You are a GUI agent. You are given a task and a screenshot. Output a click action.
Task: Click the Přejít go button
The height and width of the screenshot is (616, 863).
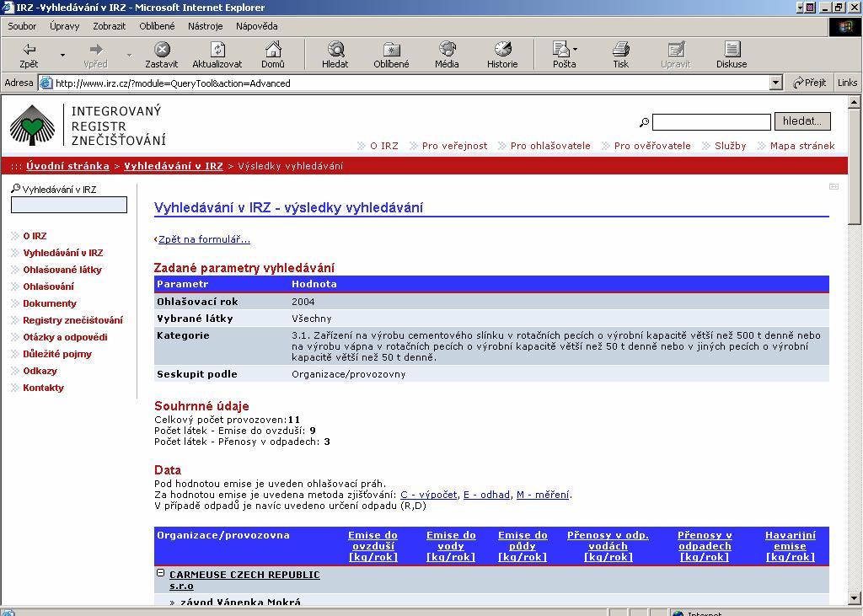click(810, 83)
